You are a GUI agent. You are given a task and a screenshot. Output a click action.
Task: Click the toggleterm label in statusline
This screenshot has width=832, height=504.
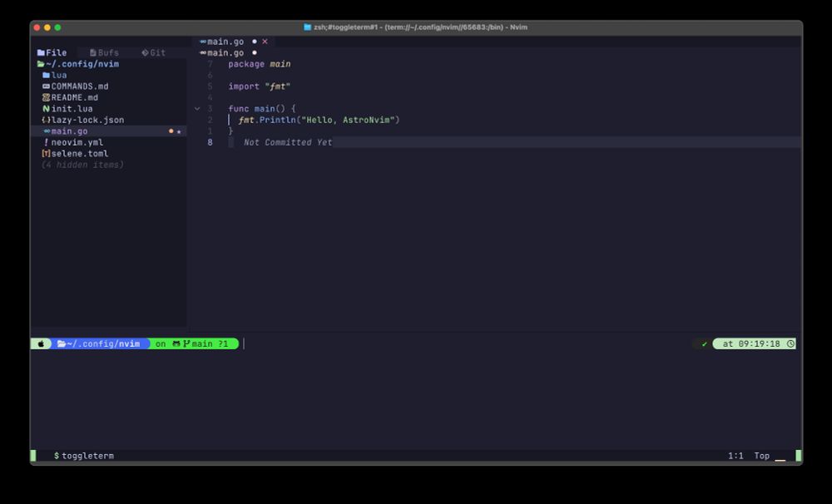(87, 456)
